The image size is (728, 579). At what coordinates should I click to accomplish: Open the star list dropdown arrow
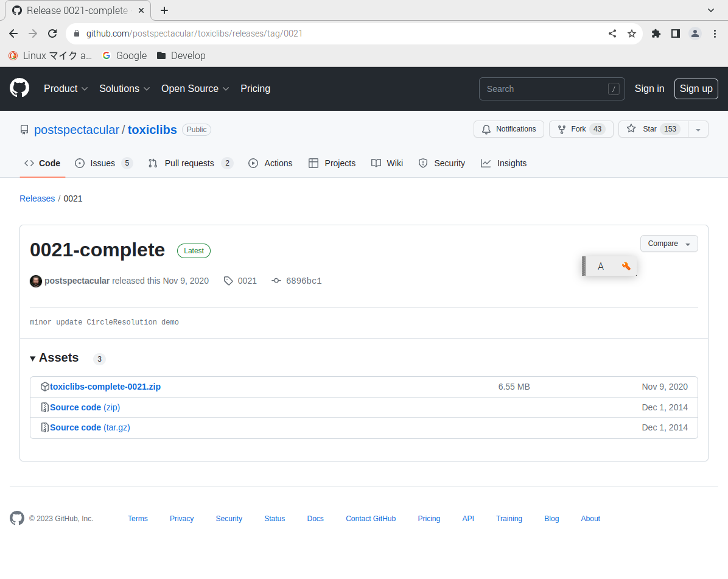tap(698, 129)
